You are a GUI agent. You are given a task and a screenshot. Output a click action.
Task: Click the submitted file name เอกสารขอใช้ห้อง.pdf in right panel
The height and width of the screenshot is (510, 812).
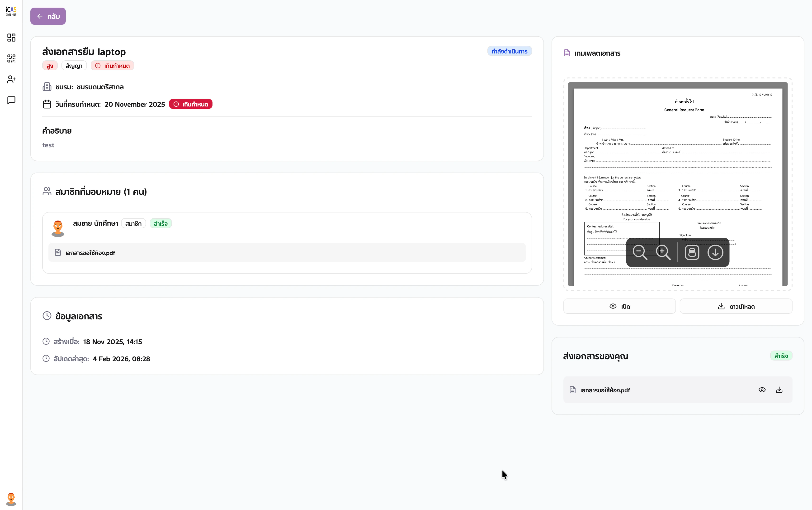click(x=605, y=390)
